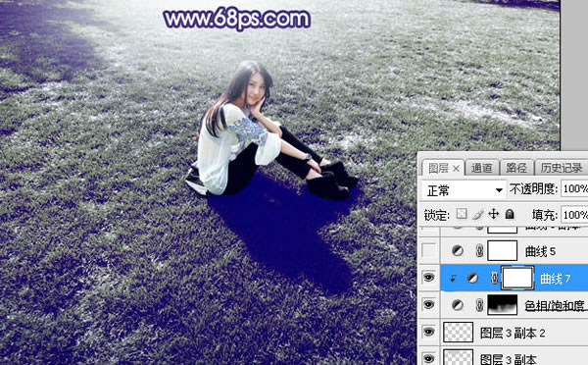Click the 色相/饱和度 adjustment icon
The height and width of the screenshot is (365, 588).
[x=457, y=305]
